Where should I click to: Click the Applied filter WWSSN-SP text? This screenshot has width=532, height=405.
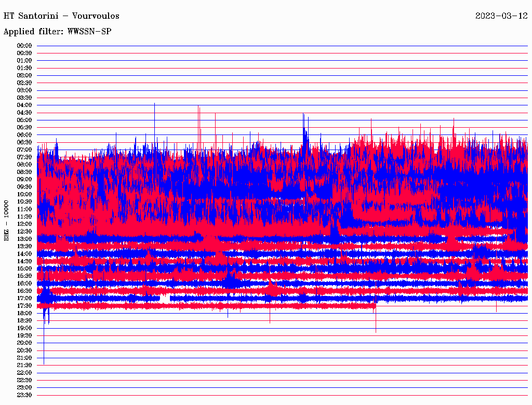coord(57,32)
